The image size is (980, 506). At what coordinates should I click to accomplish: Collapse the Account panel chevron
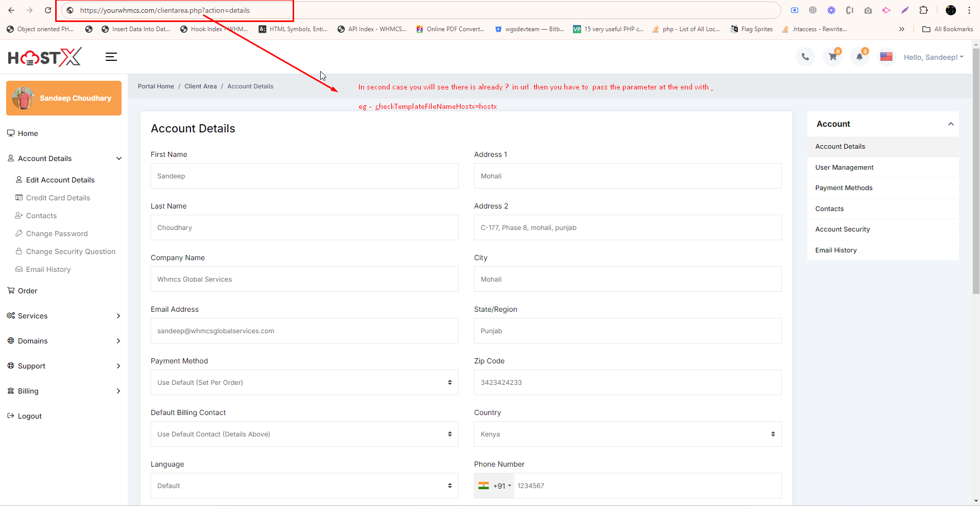click(x=950, y=124)
